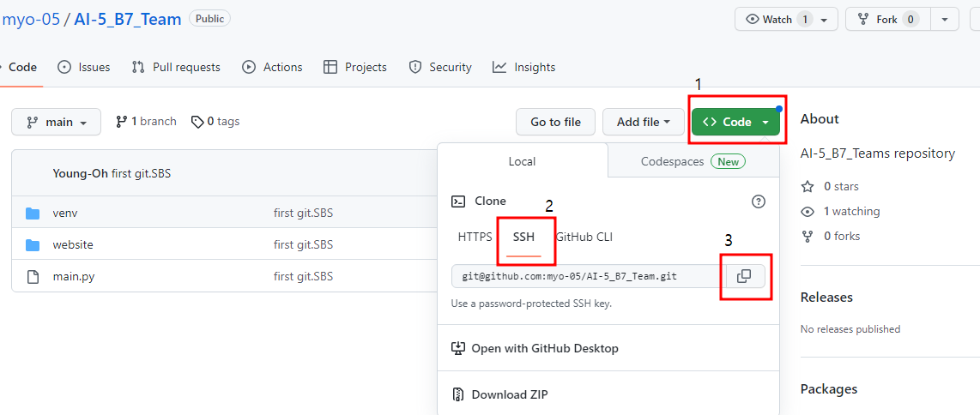
Task: Click the GitHub Desktop download icon
Action: [x=458, y=348]
